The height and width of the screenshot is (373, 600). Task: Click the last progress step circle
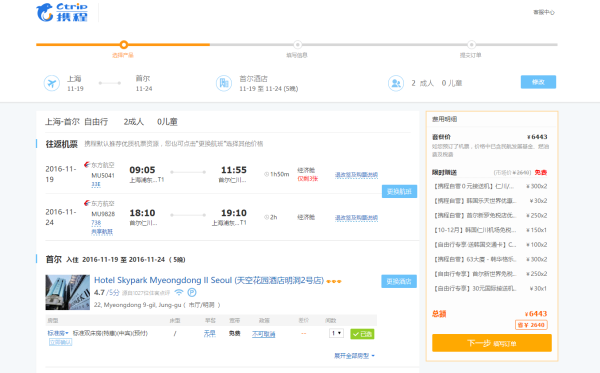[x=471, y=45]
